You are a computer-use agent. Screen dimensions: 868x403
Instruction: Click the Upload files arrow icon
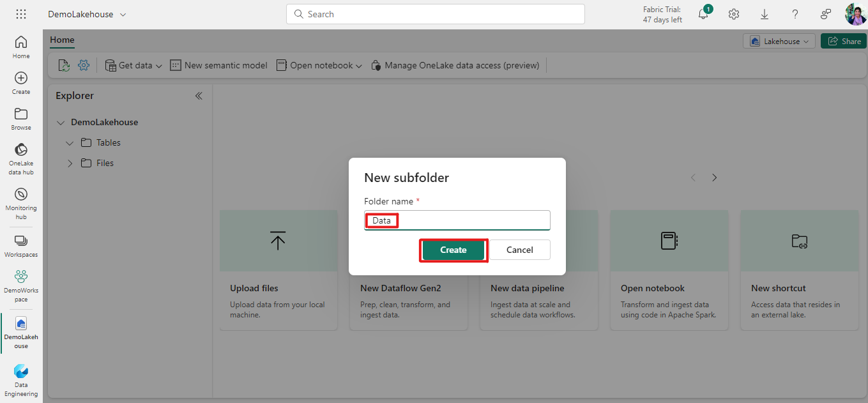point(278,241)
